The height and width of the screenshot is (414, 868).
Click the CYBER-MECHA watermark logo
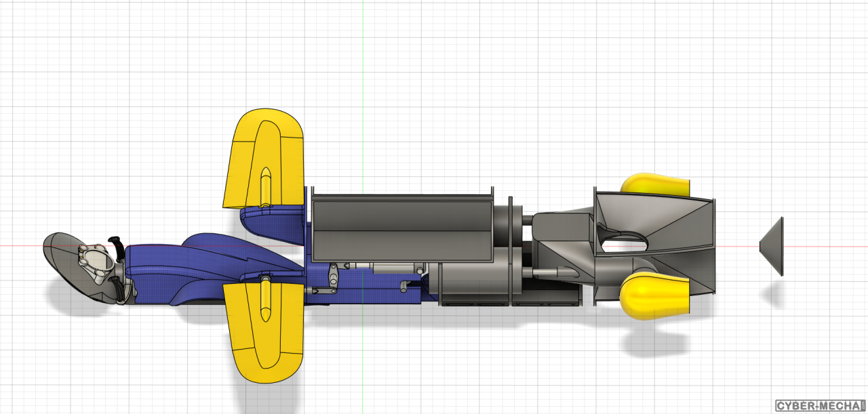coord(820,406)
